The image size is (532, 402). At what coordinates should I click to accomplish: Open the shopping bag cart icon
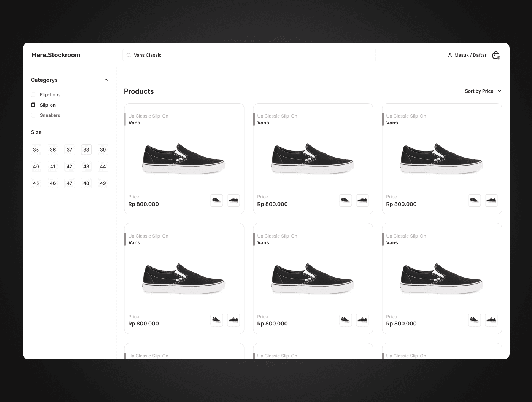click(x=496, y=55)
